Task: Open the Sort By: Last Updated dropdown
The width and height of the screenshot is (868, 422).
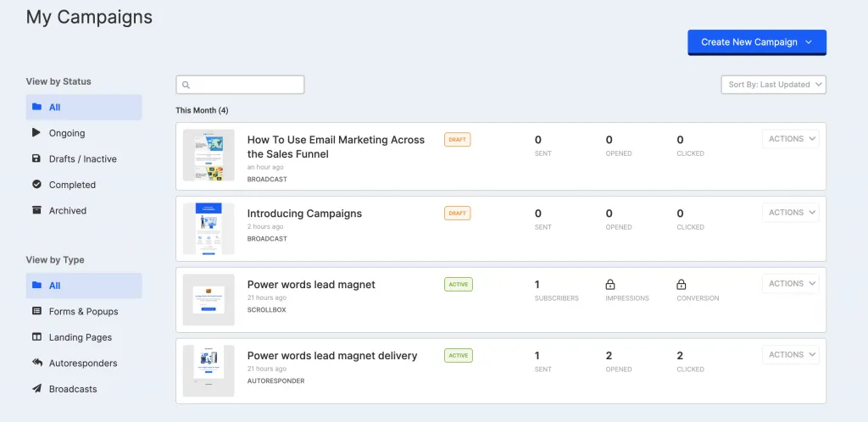Action: (x=773, y=85)
